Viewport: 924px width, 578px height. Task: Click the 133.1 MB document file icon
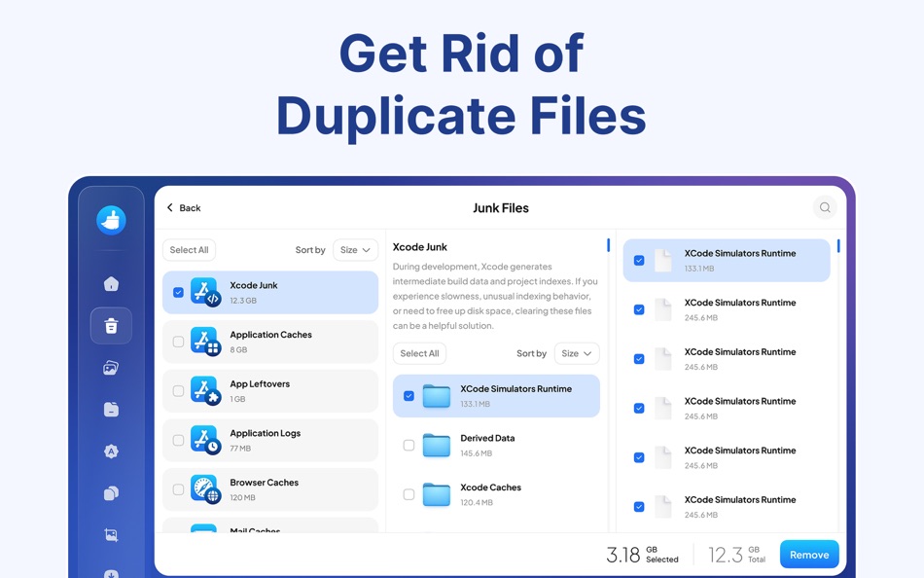point(663,260)
